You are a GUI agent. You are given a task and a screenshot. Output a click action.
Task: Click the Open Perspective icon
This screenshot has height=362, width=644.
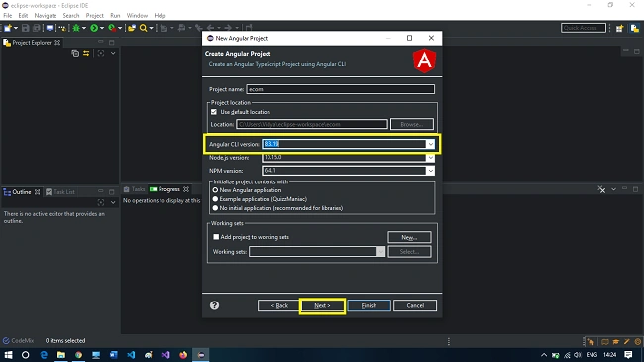click(x=619, y=28)
